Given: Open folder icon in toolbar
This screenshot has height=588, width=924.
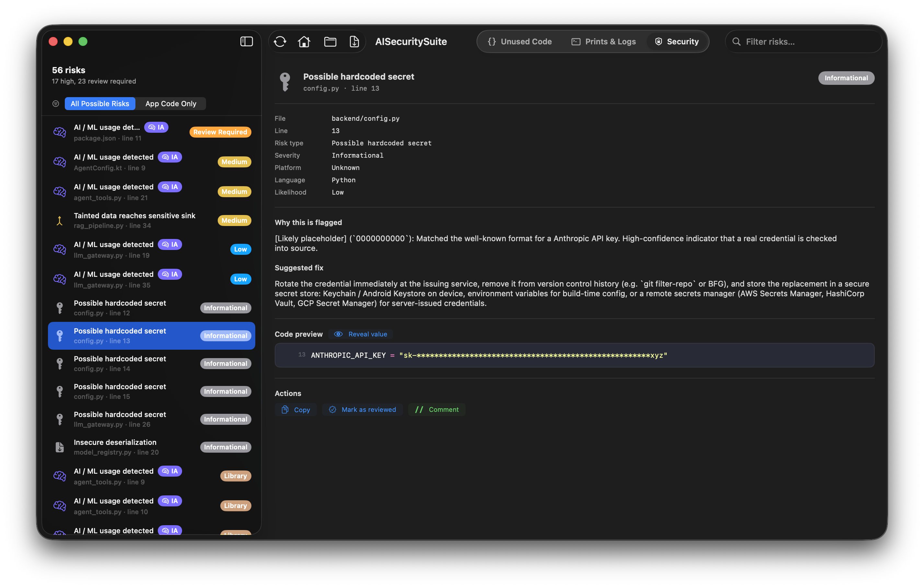Looking at the screenshot, I should [x=330, y=41].
